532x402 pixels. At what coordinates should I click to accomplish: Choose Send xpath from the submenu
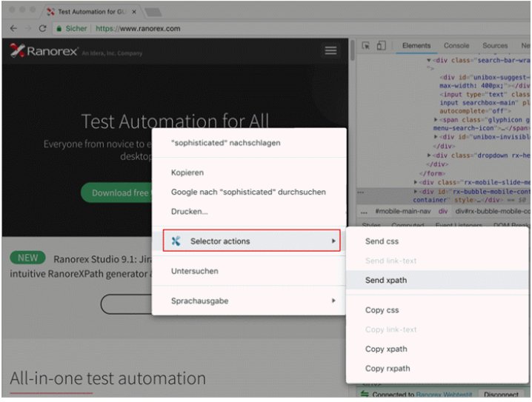pyautogui.click(x=386, y=280)
